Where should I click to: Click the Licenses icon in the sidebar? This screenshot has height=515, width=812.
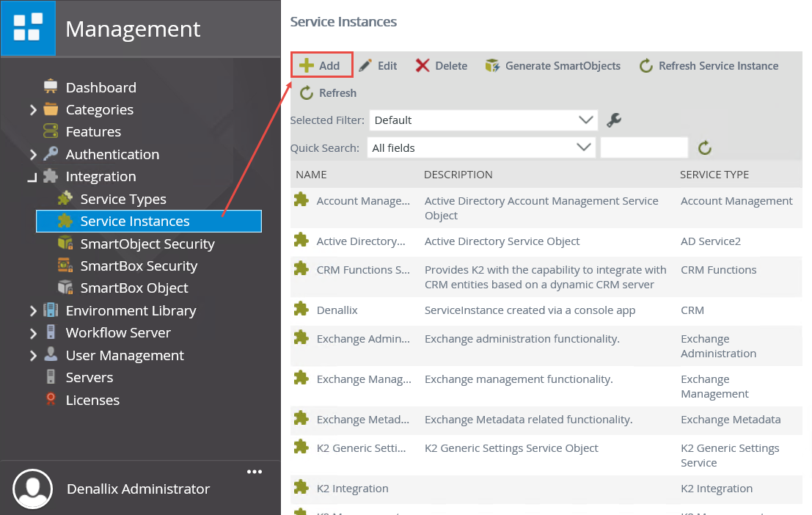(49, 400)
